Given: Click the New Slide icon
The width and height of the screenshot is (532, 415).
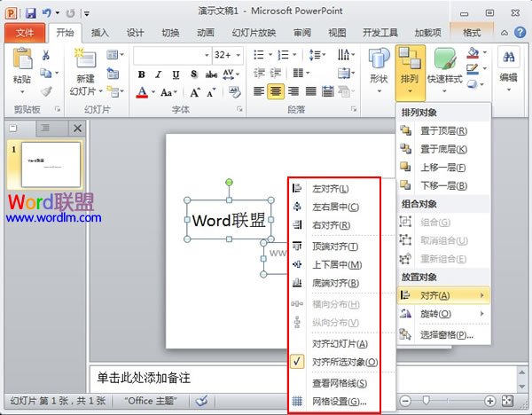Looking at the screenshot, I should point(85,58).
